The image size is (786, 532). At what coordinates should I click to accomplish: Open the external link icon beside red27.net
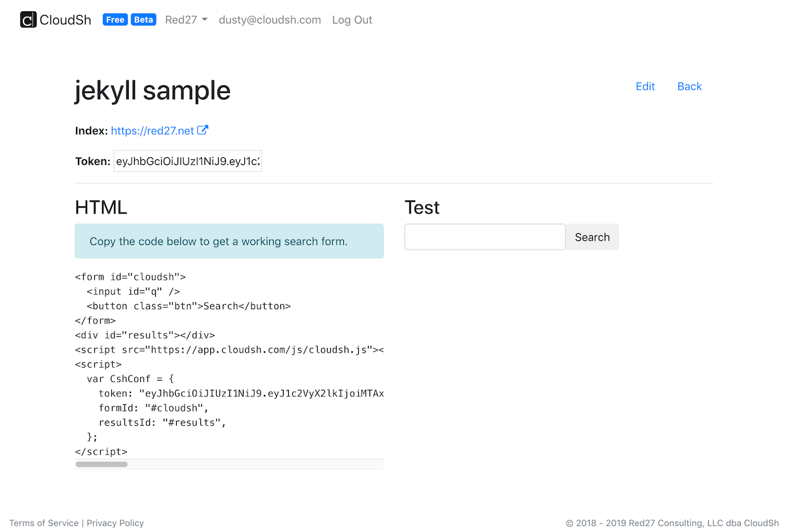point(203,130)
